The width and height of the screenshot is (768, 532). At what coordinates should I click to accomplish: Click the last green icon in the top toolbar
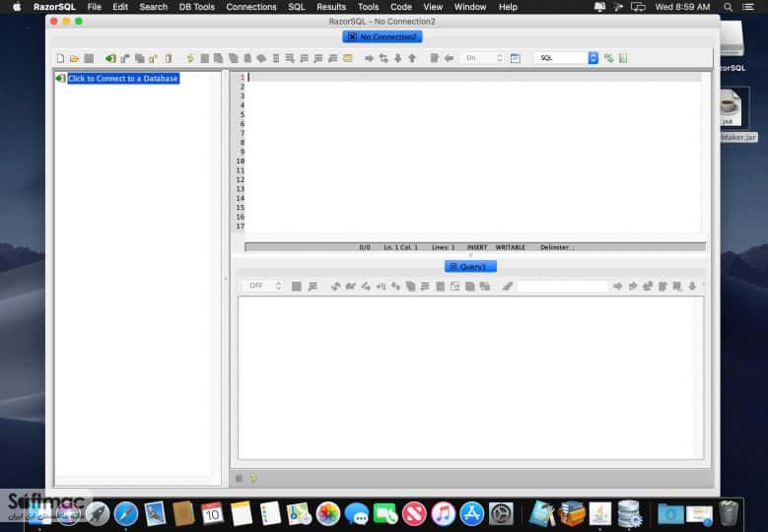pos(623,58)
